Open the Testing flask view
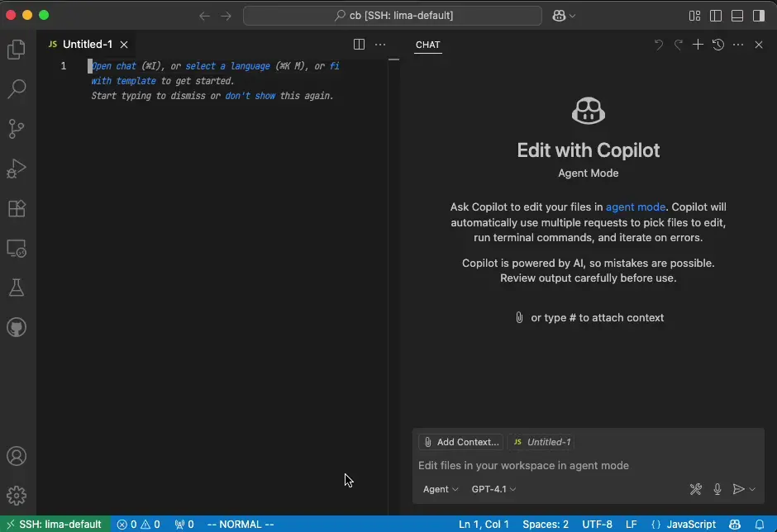This screenshot has width=777, height=532. tap(17, 287)
